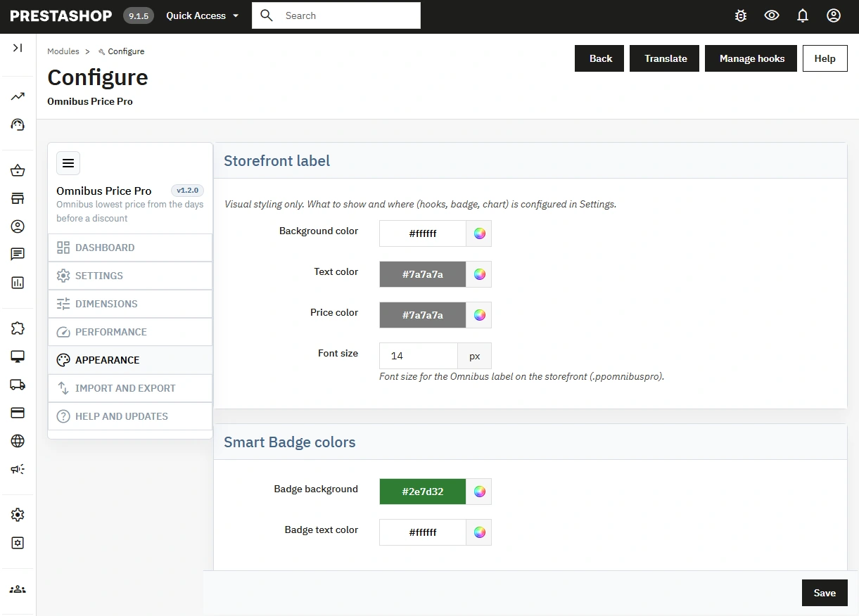Open the Stats bar chart icon

click(x=18, y=283)
